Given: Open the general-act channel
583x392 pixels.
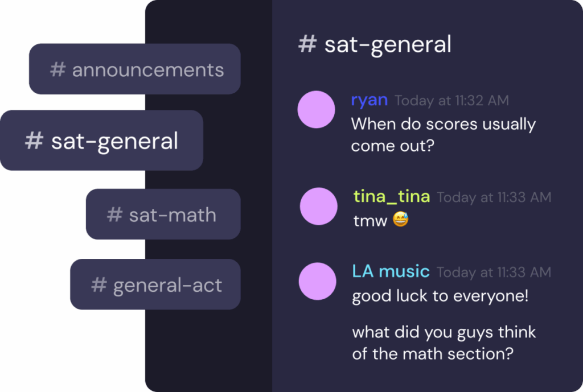Looking at the screenshot, I should click(155, 284).
